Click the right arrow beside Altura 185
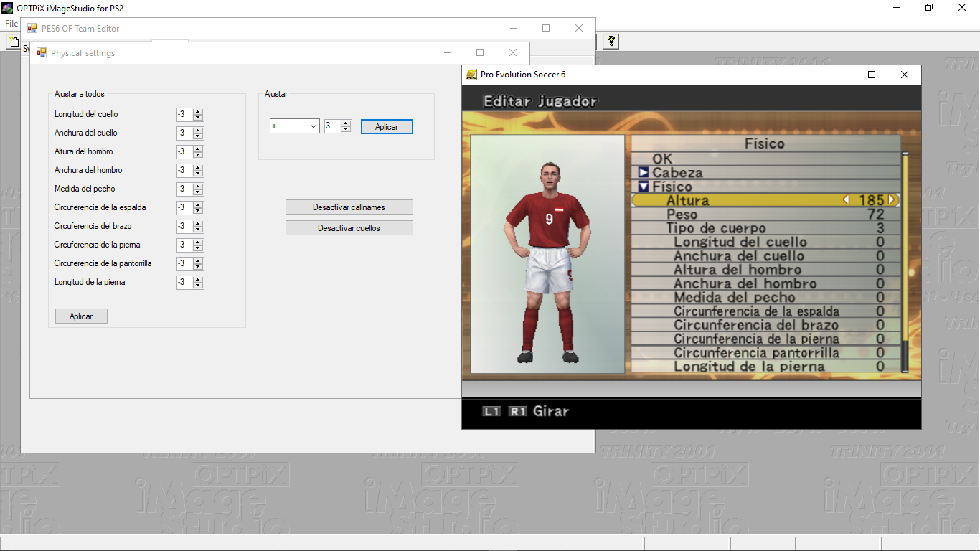980x551 pixels. [892, 200]
